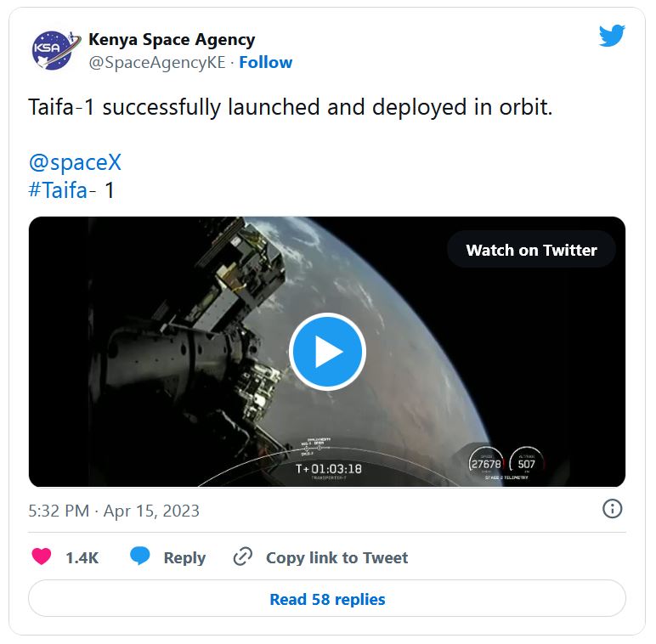
Task: Open the Watch on Twitter button
Action: [531, 250]
